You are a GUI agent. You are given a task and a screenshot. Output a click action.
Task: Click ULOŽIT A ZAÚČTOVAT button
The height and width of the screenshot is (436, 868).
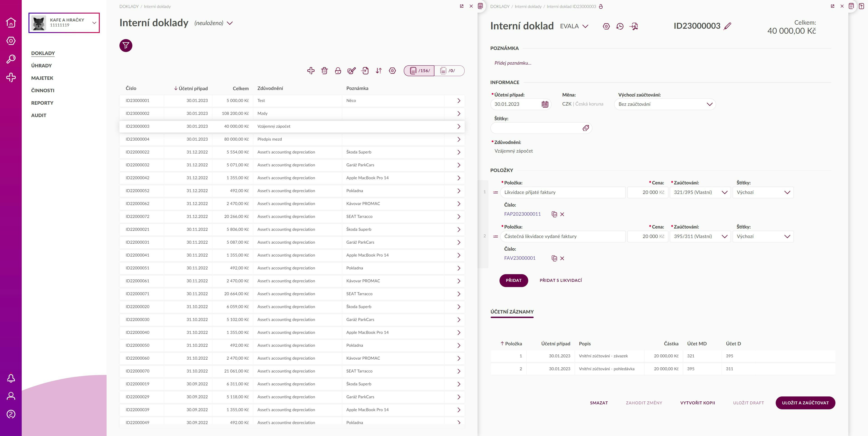click(x=805, y=403)
